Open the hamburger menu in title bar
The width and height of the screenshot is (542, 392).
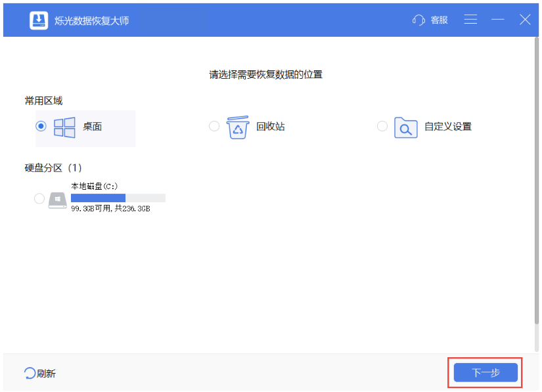[x=470, y=19]
